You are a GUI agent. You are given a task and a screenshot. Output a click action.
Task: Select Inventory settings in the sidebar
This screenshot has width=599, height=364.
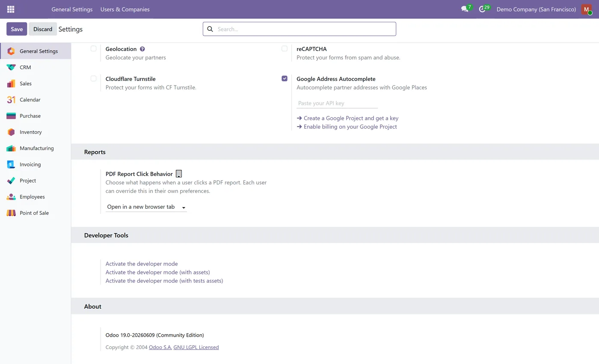pyautogui.click(x=36, y=132)
